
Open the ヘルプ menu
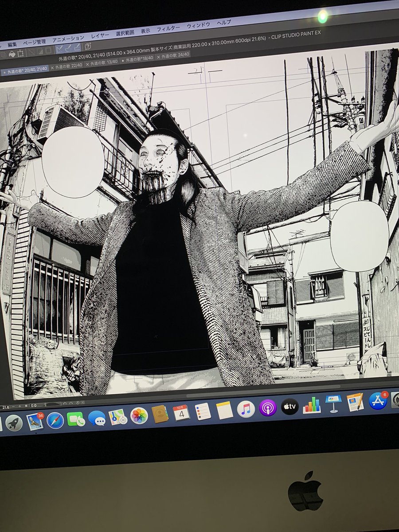click(224, 23)
